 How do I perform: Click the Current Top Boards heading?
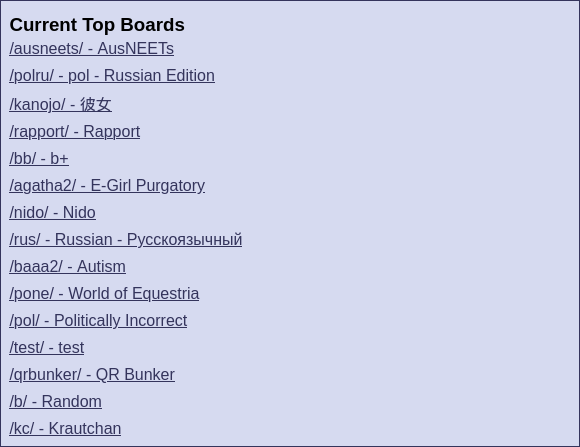tap(97, 25)
